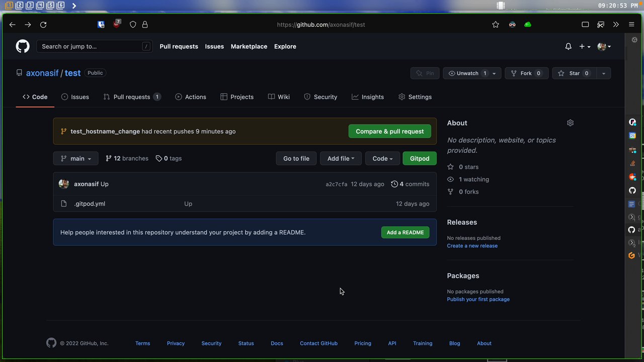
Task: Open the repository About settings gear
Action: (570, 123)
